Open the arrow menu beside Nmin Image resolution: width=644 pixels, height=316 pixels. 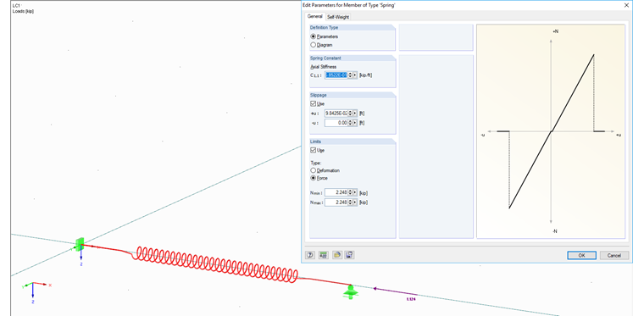pyautogui.click(x=355, y=192)
